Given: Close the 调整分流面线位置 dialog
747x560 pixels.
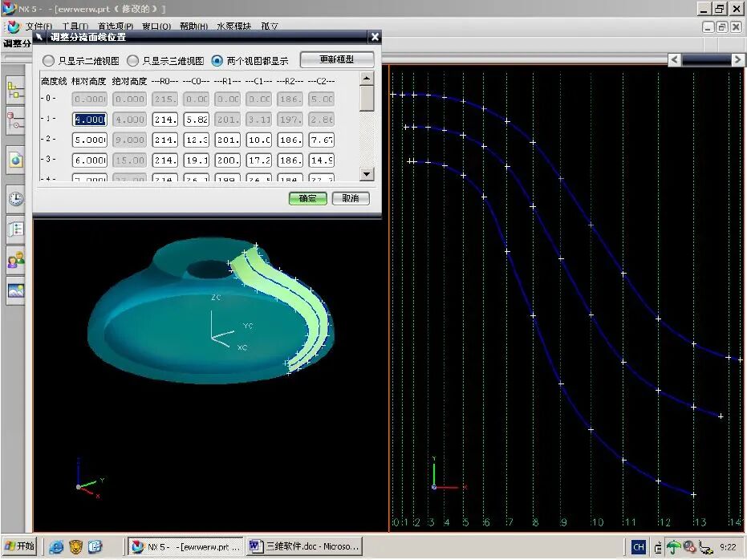Looking at the screenshot, I should [375, 37].
